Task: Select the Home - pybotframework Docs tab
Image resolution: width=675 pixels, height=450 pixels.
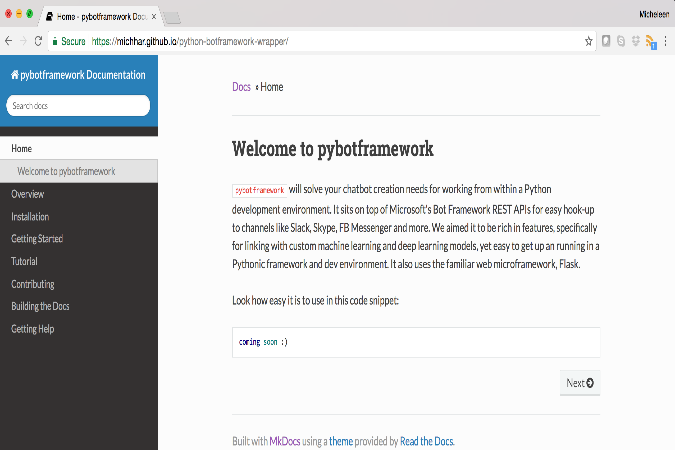Action: [x=101, y=17]
